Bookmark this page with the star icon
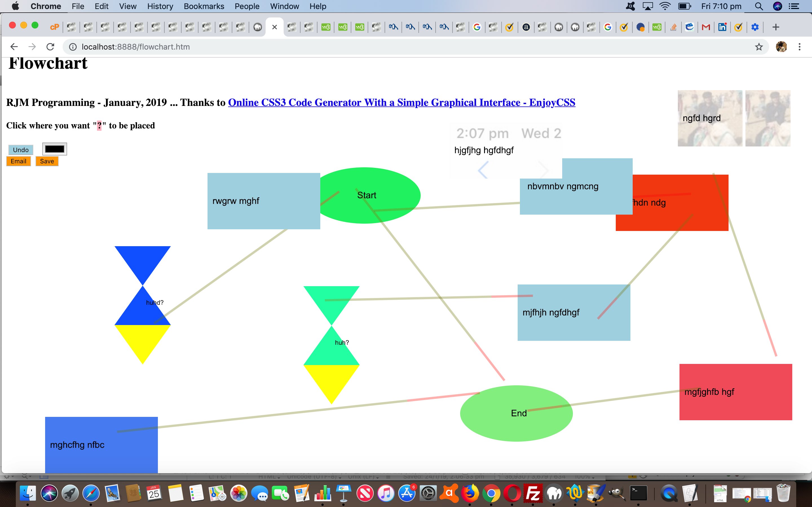Screen dimensions: 812x507 click(759, 46)
